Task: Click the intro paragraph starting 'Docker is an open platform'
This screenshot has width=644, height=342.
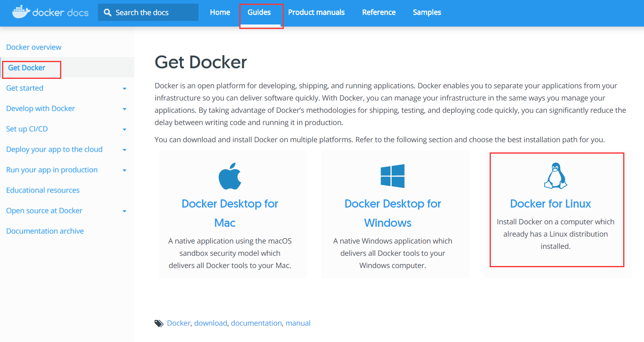Action: (x=390, y=104)
